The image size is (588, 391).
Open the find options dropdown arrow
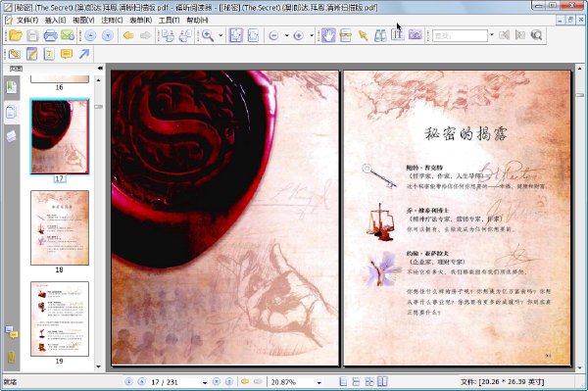[x=492, y=35]
